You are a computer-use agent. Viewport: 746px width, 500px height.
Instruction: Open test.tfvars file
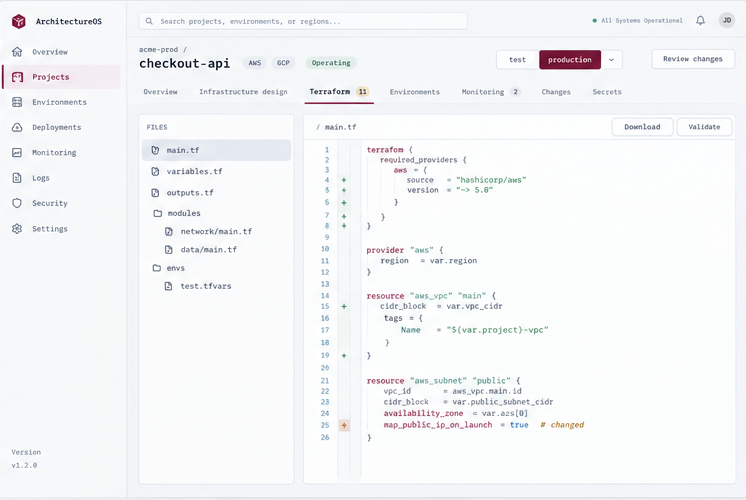point(216,286)
